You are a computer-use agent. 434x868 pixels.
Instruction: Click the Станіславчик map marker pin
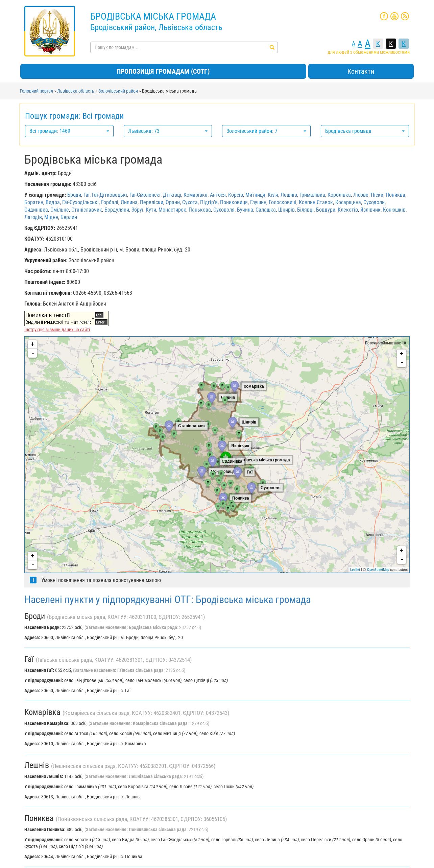[x=169, y=426]
